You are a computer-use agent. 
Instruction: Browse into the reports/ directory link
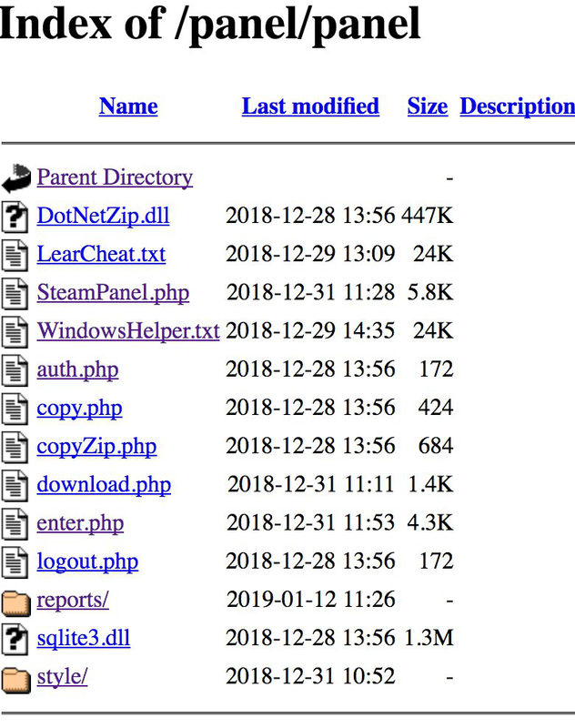[x=73, y=601]
